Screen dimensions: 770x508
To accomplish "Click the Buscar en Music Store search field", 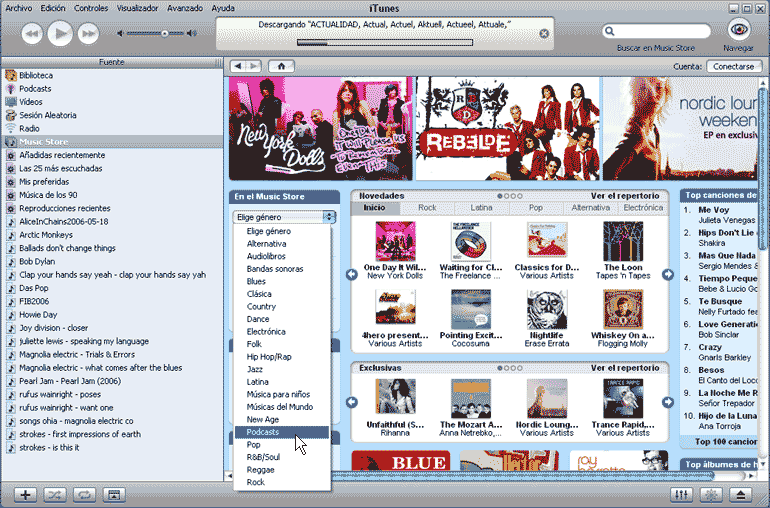I will [656, 31].
